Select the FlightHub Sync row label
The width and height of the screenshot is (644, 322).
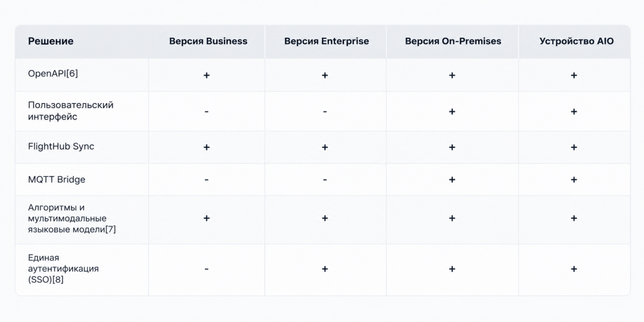pos(61,147)
